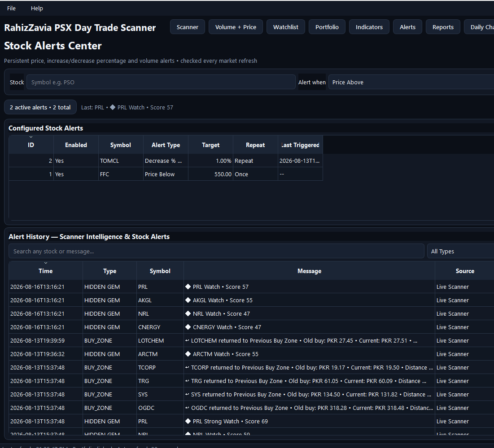Open the Help menu
The height and width of the screenshot is (448, 494).
[x=37, y=8]
